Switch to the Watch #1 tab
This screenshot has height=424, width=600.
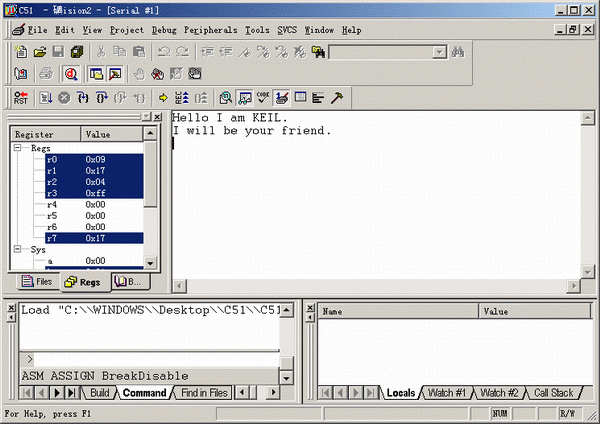[446, 393]
